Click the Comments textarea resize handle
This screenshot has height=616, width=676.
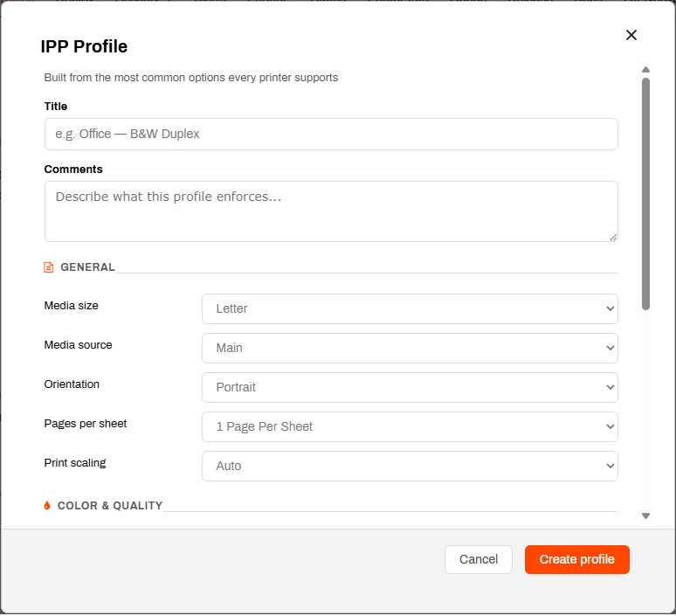[x=613, y=238]
